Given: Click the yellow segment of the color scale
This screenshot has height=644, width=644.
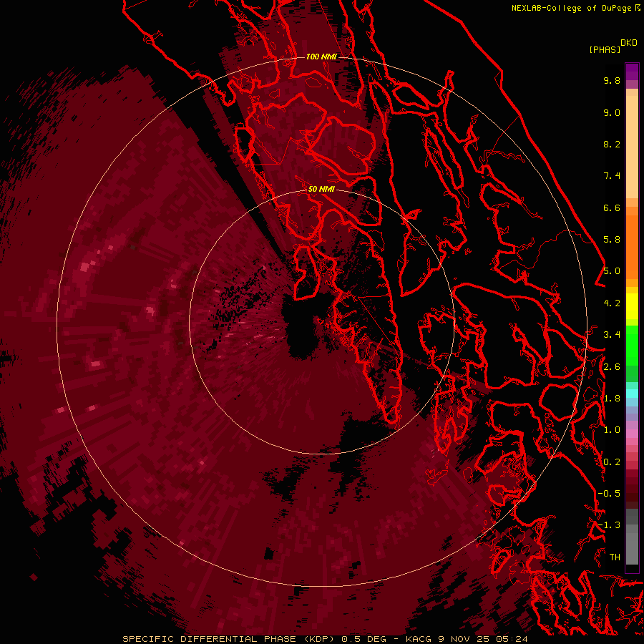Looking at the screenshot, I should tap(632, 306).
